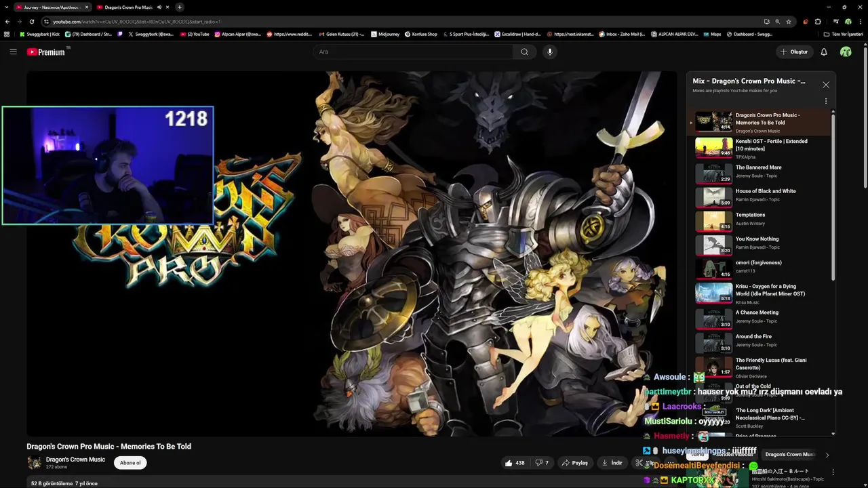Viewport: 868px width, 488px height.
Task: Share the video via Paylaş
Action: pos(574,463)
